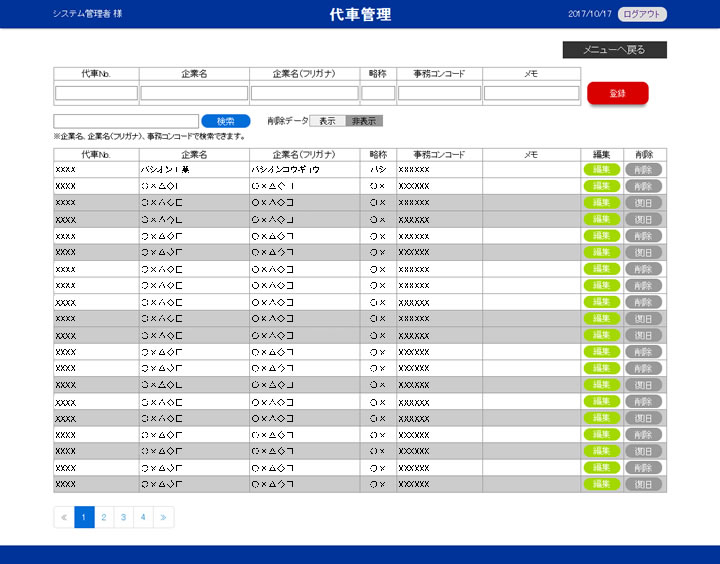
Task: Switch deleted data to 非表示
Action: pyautogui.click(x=364, y=121)
